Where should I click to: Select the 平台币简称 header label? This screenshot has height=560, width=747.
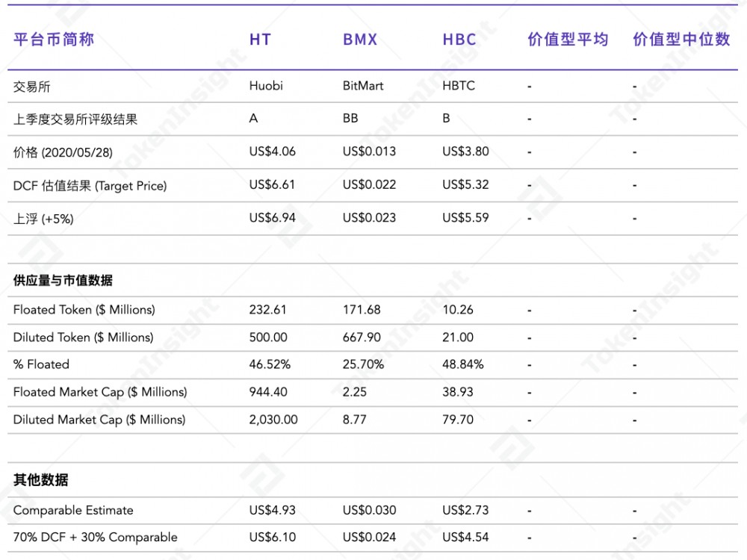(55, 40)
